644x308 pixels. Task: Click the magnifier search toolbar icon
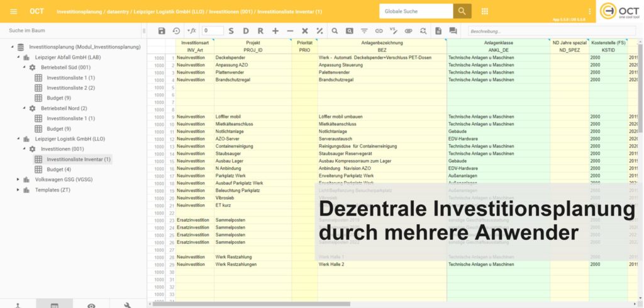point(335,31)
